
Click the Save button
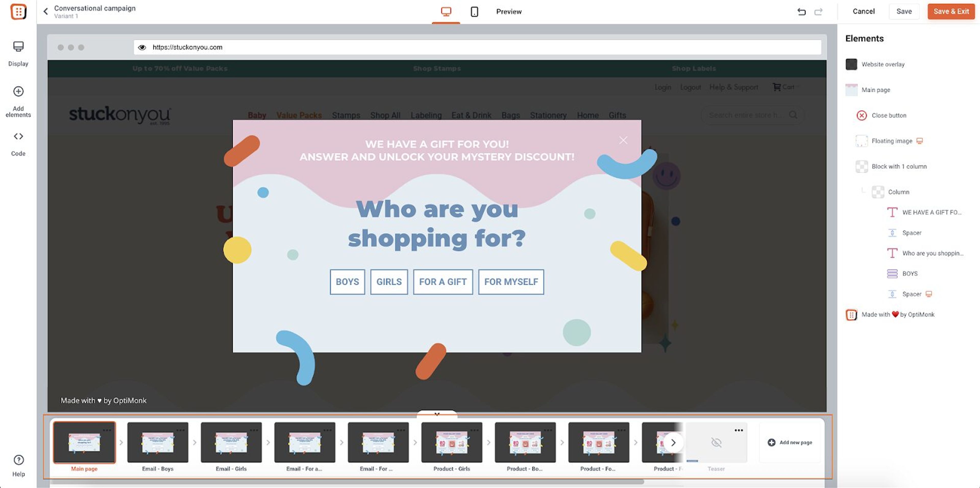pos(904,11)
